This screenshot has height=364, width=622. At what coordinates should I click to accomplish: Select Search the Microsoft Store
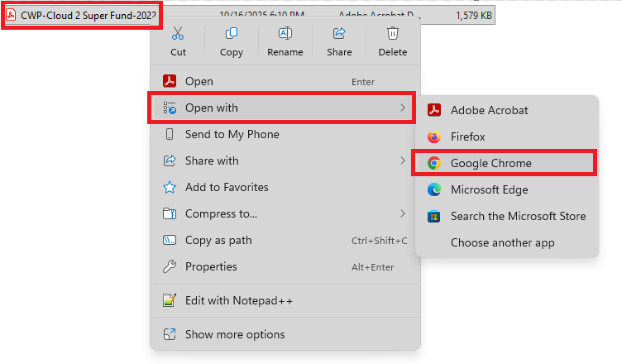pyautogui.click(x=517, y=216)
